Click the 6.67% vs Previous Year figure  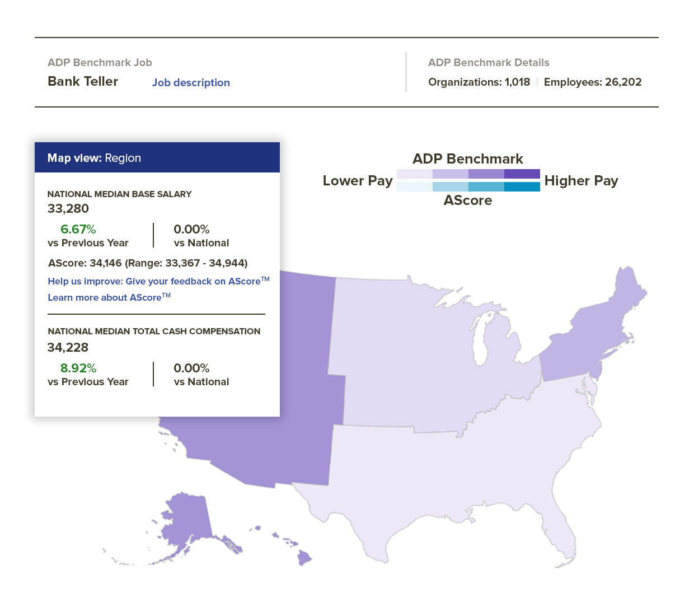tap(78, 229)
